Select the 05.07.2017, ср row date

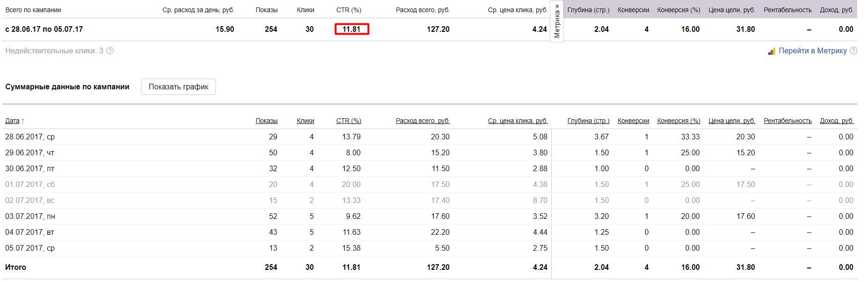pos(30,248)
